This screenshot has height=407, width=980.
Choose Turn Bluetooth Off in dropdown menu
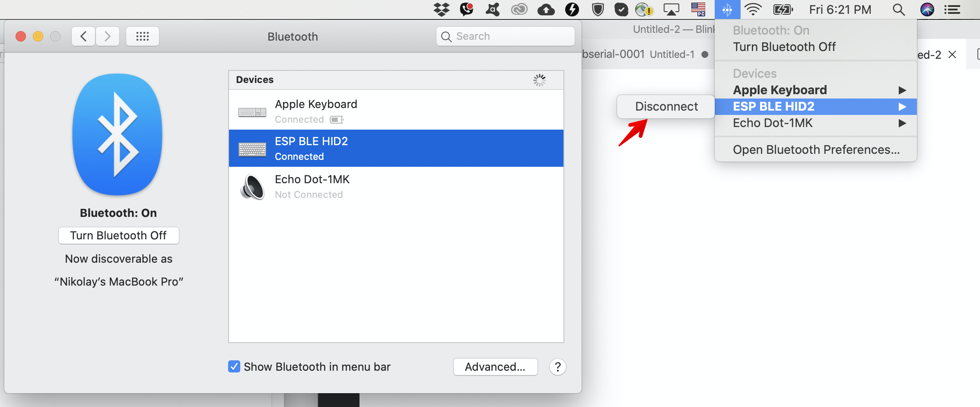815,47
